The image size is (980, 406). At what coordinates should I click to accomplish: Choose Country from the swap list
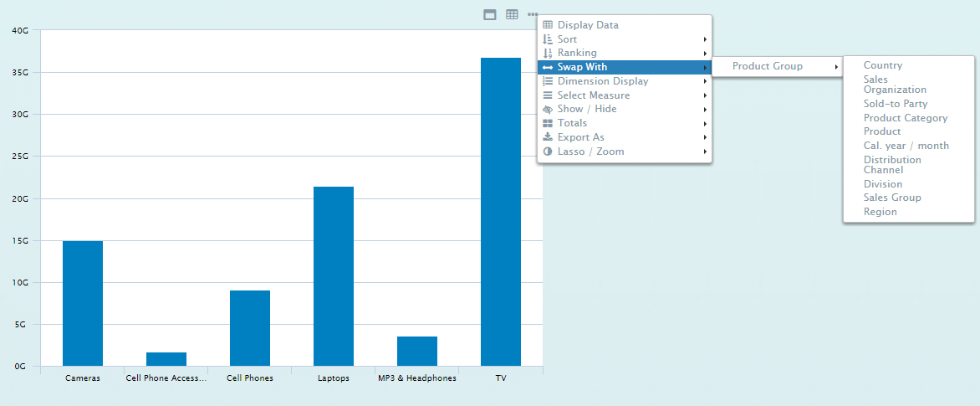(882, 65)
